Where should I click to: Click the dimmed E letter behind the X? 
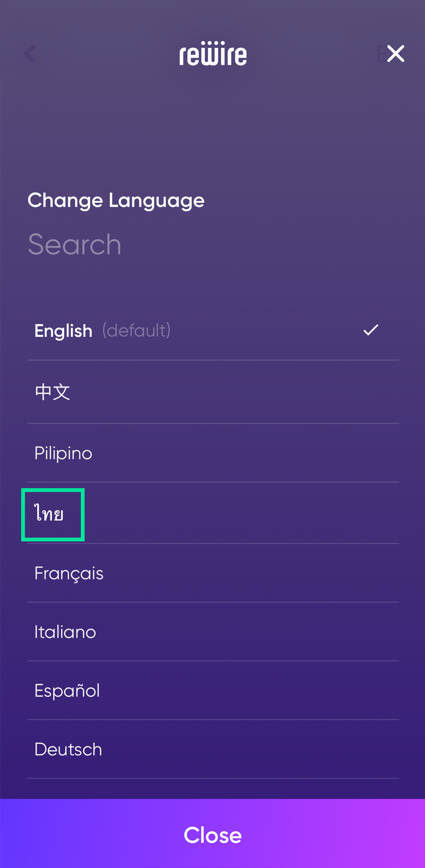pyautogui.click(x=382, y=54)
